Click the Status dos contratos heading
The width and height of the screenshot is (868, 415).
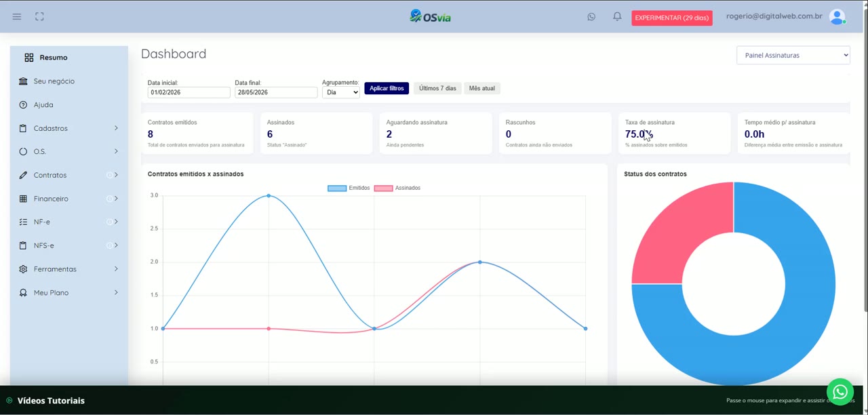pyautogui.click(x=655, y=174)
